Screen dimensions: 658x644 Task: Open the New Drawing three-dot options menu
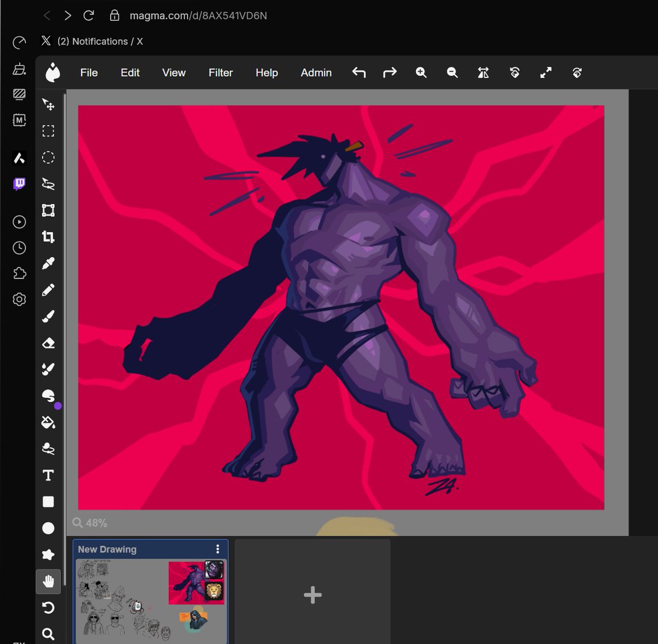(218, 549)
